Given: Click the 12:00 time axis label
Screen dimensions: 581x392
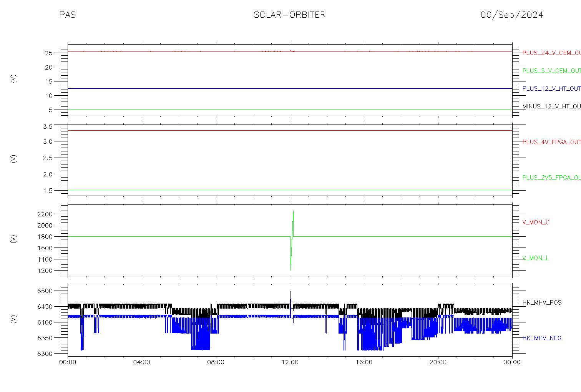Looking at the screenshot, I should click(x=290, y=362).
